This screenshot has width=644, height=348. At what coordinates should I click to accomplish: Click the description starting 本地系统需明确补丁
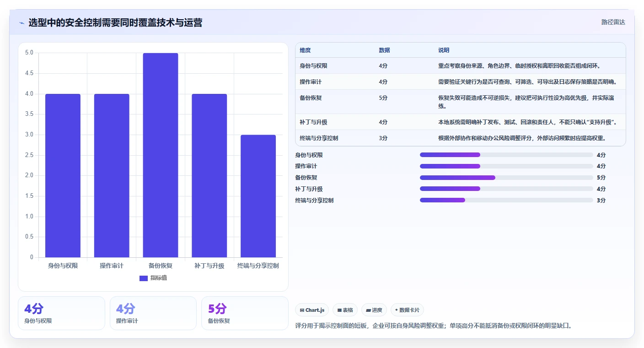click(528, 122)
